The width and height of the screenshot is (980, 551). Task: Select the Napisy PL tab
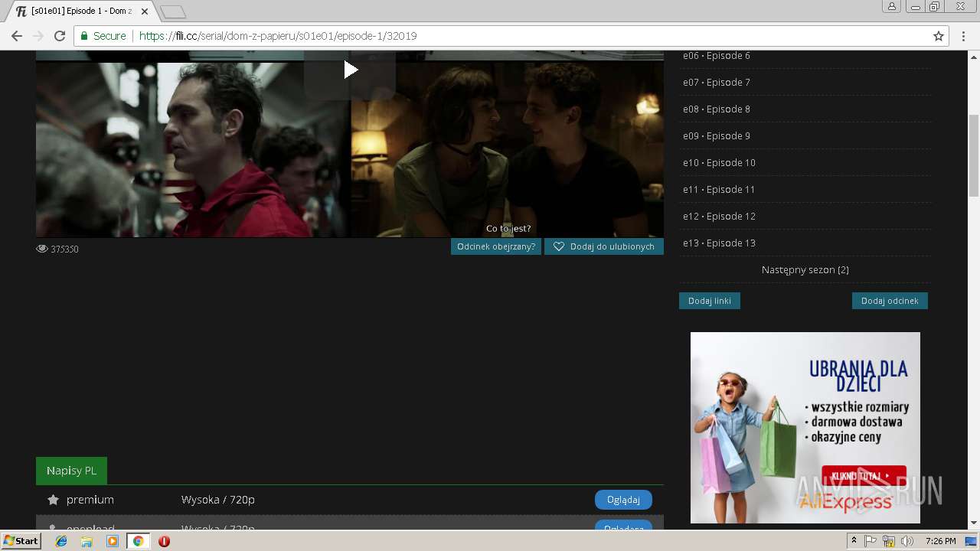point(71,471)
